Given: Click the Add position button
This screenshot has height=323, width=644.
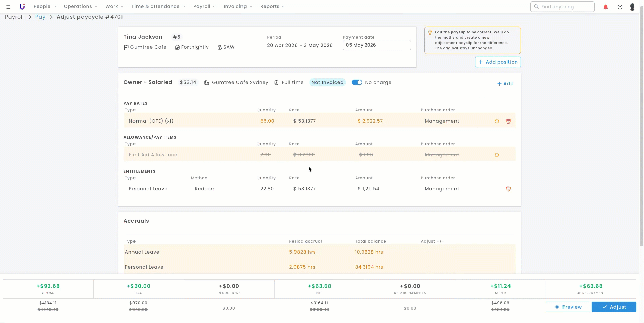Looking at the screenshot, I should (x=498, y=62).
